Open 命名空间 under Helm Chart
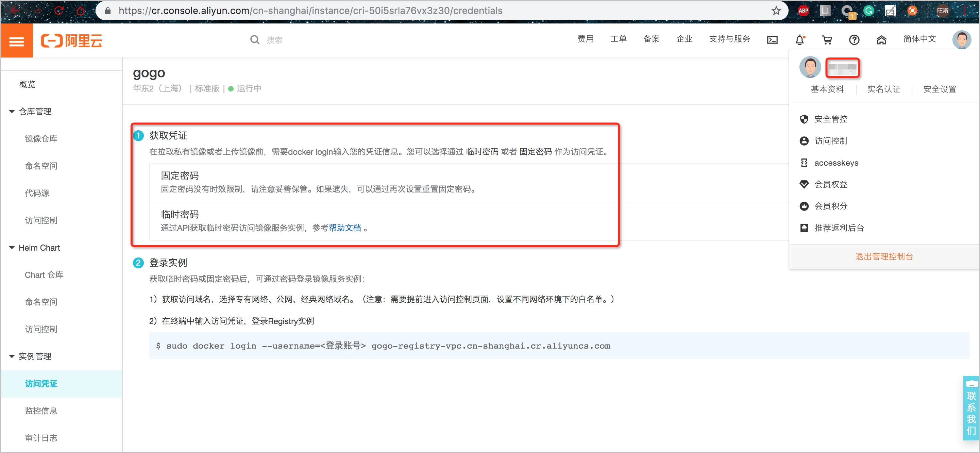This screenshot has height=453, width=980. click(x=41, y=302)
